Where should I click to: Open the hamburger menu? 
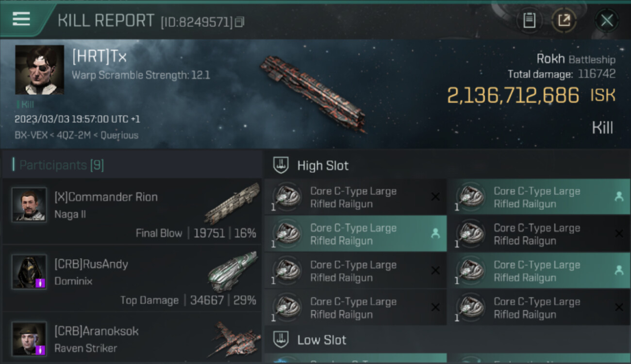pos(21,19)
